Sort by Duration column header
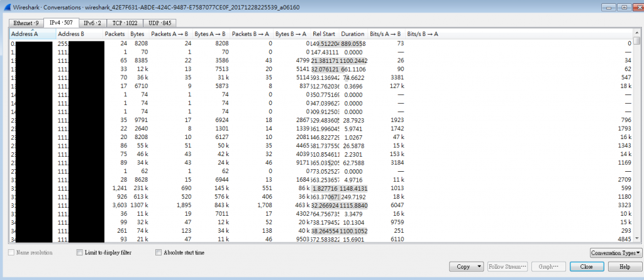The image size is (644, 280). (353, 34)
